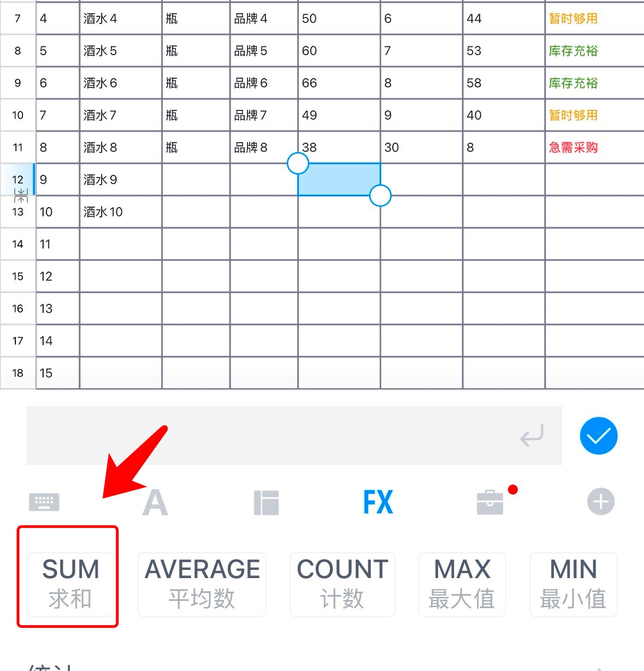Open the toolbox briefcase icon
Viewport: 644px width, 671px height.
click(x=490, y=502)
